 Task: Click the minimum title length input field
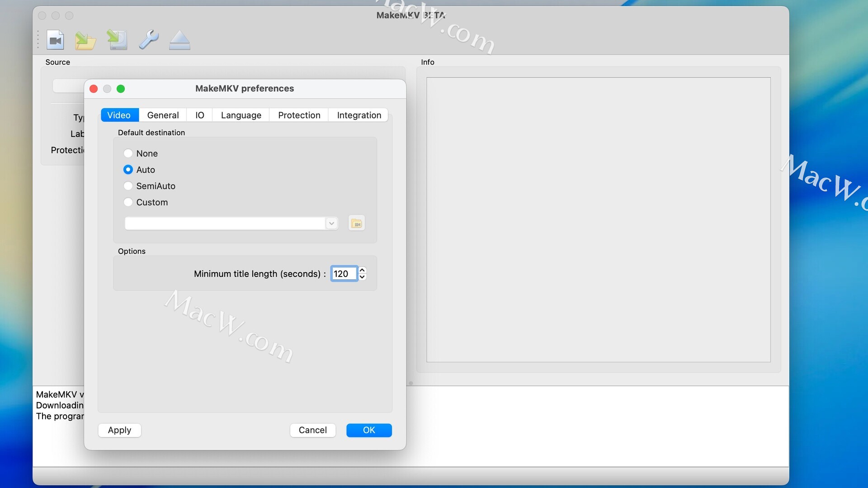tap(344, 274)
